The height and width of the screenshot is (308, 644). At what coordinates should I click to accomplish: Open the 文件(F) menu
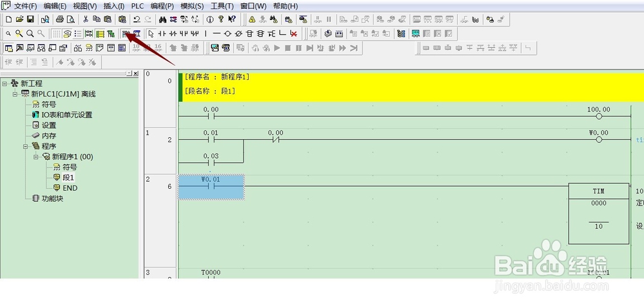(26, 6)
